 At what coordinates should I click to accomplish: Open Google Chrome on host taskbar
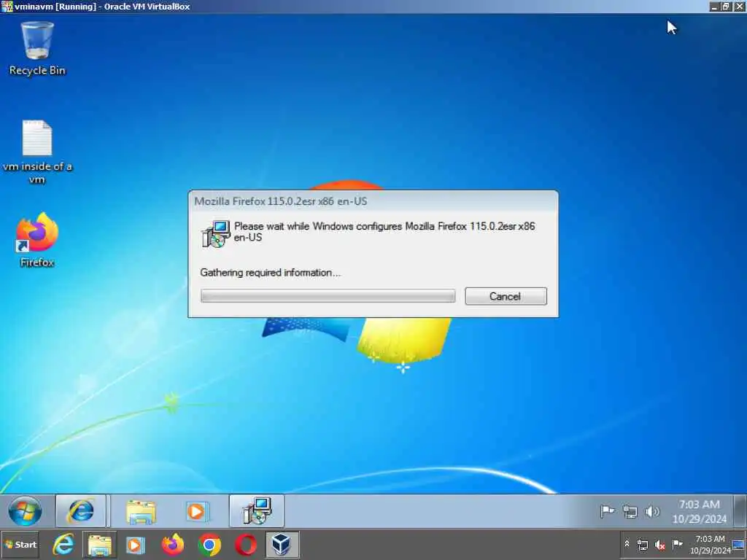pyautogui.click(x=209, y=545)
